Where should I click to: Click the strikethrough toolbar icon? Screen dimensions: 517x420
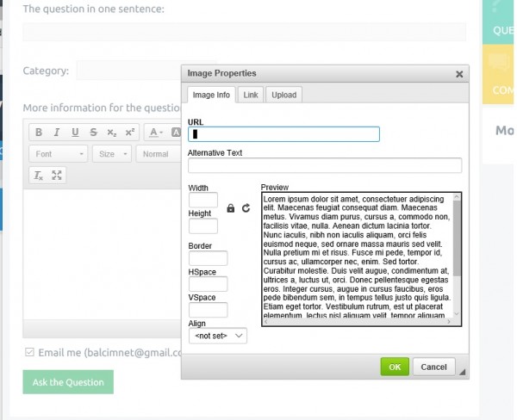(93, 133)
